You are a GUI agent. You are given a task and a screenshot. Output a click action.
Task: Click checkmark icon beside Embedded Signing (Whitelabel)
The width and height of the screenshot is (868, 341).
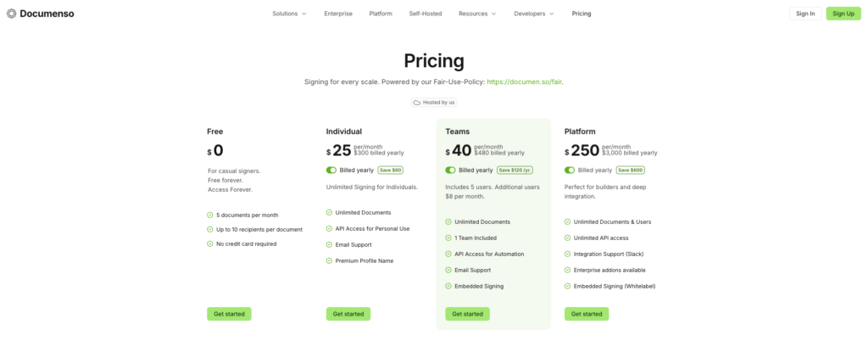pos(567,286)
